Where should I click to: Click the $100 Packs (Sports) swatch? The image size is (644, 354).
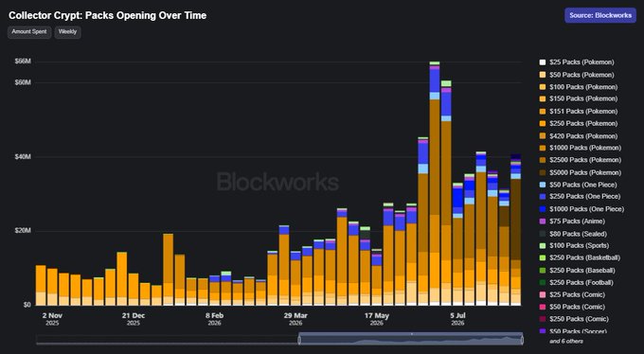pos(543,245)
